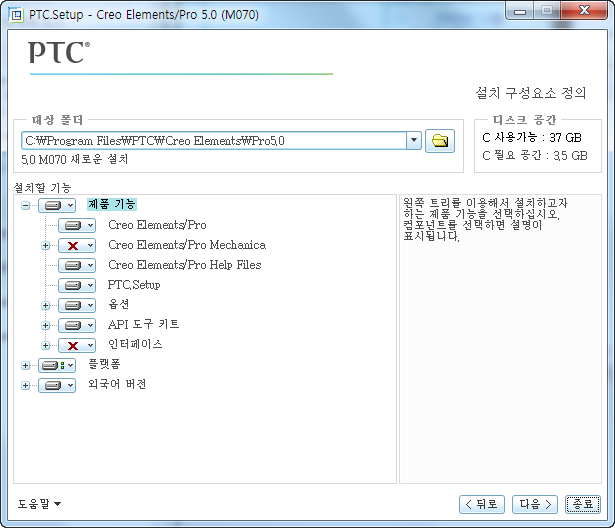Click install state icon for 외국어 버전

(53, 386)
